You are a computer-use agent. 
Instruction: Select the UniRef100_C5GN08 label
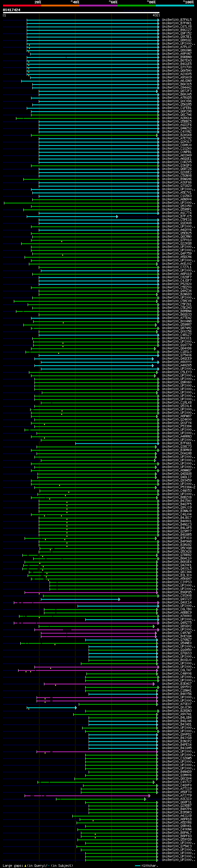(177, 176)
